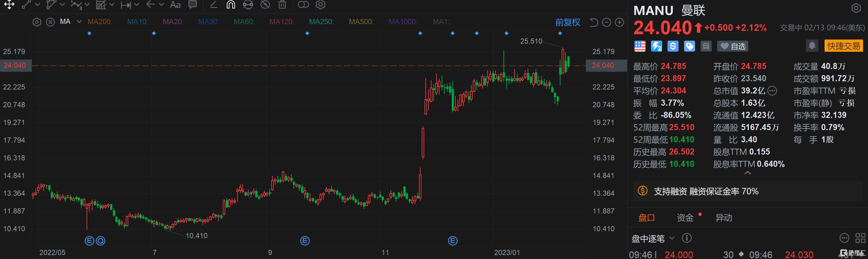Click the earnings E marker near November

[x=453, y=240]
